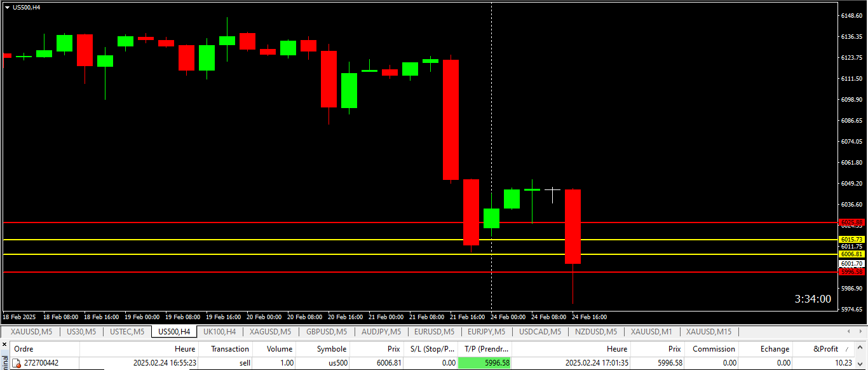Screen dimensions: 868x370
Task: Click the 18 Feb 2025 time label
Action: click(20, 317)
